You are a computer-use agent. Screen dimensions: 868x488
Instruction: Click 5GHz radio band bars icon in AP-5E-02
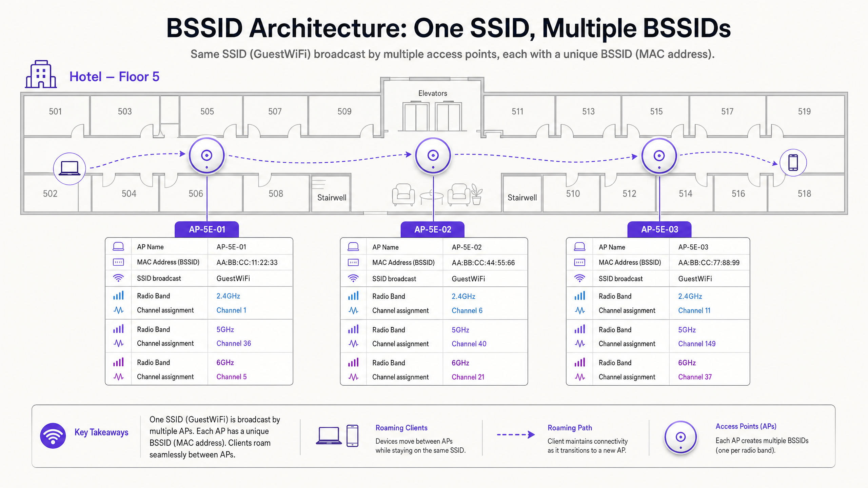point(353,329)
